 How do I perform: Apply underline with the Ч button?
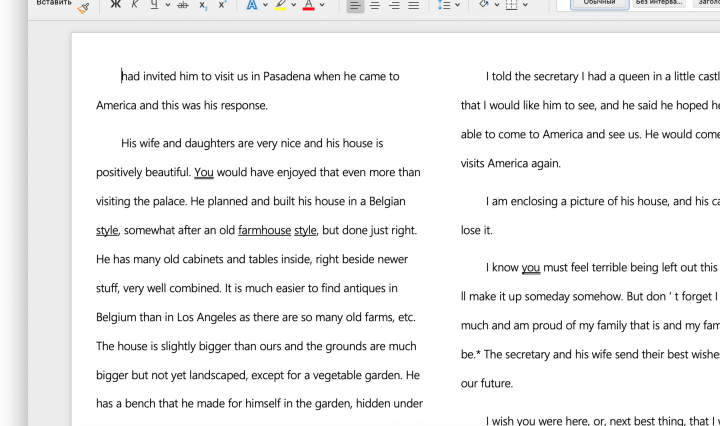click(x=154, y=5)
